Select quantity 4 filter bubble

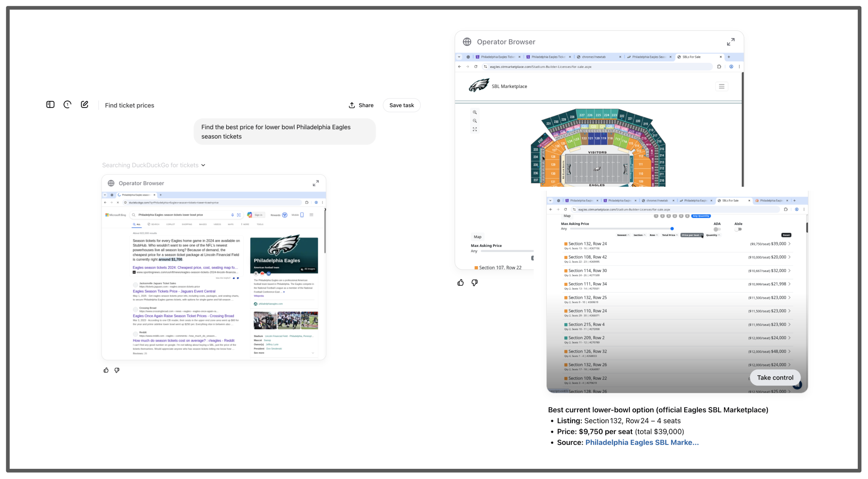(x=675, y=216)
